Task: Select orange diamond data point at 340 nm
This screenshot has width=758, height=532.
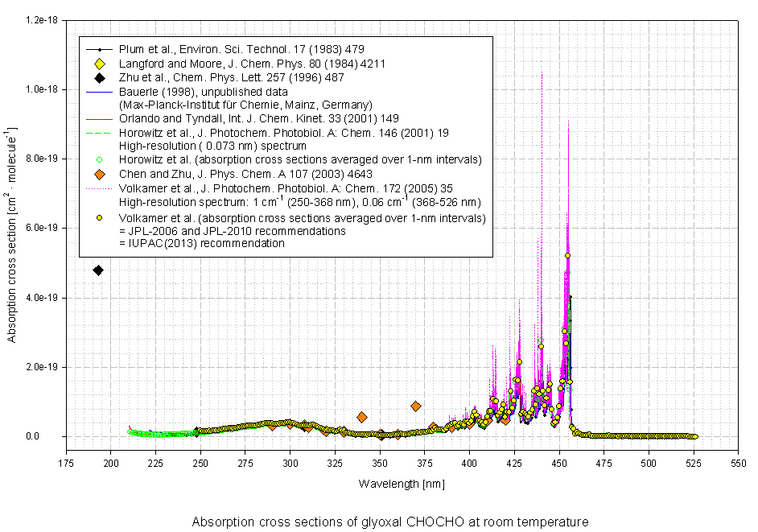Action: 362,418
